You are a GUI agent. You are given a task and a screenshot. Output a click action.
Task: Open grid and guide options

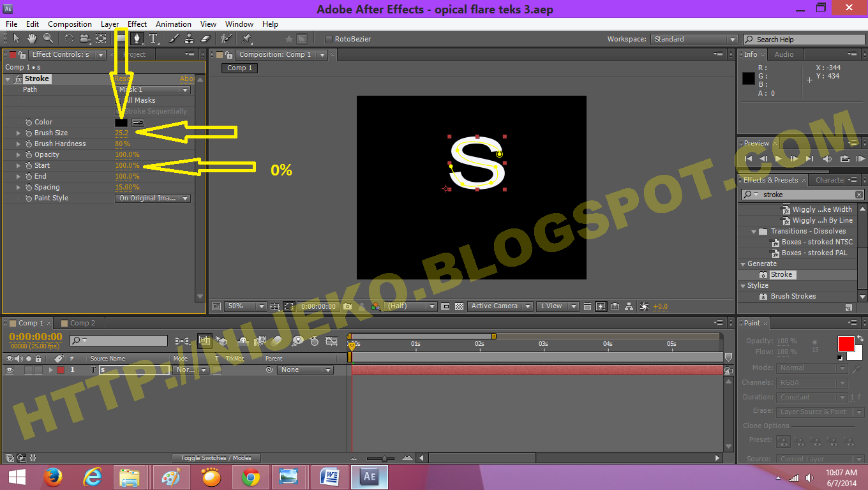click(x=275, y=306)
